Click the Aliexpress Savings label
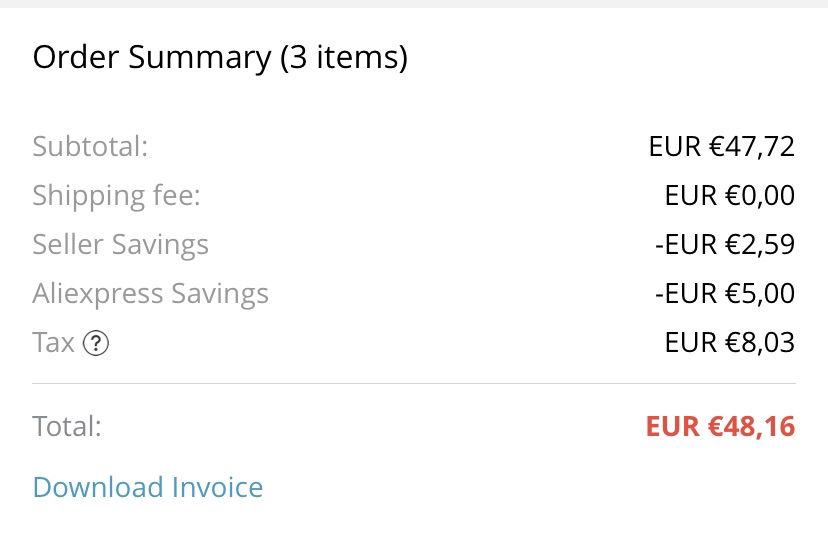This screenshot has width=828, height=539. point(150,294)
